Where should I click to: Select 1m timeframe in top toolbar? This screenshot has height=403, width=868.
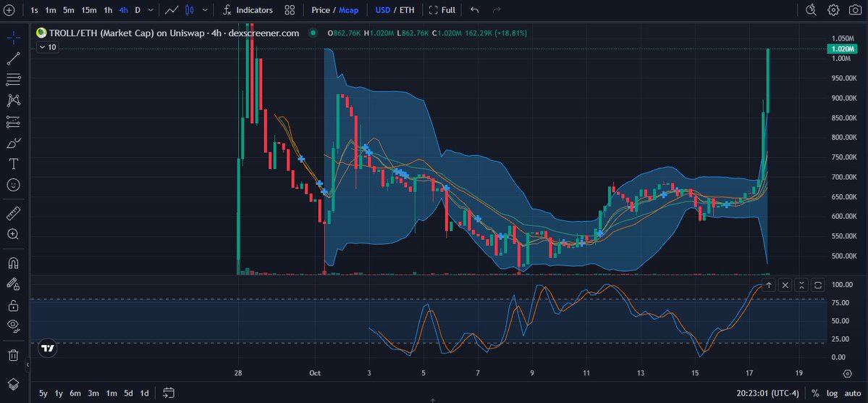[x=51, y=10]
